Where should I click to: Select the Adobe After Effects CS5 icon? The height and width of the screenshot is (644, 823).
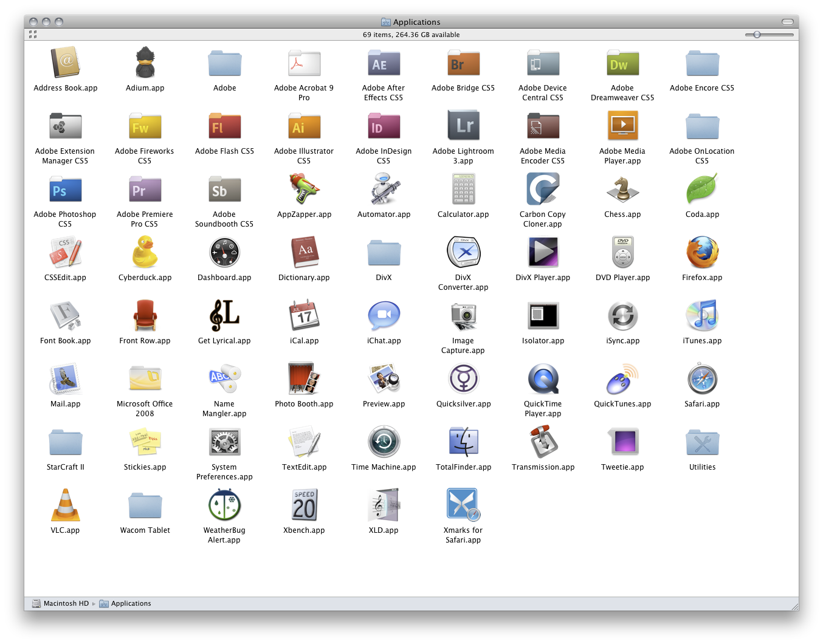click(384, 64)
